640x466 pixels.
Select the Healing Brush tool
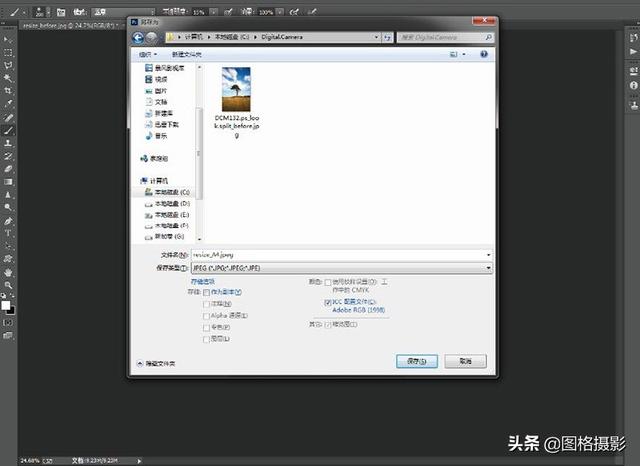click(x=7, y=118)
